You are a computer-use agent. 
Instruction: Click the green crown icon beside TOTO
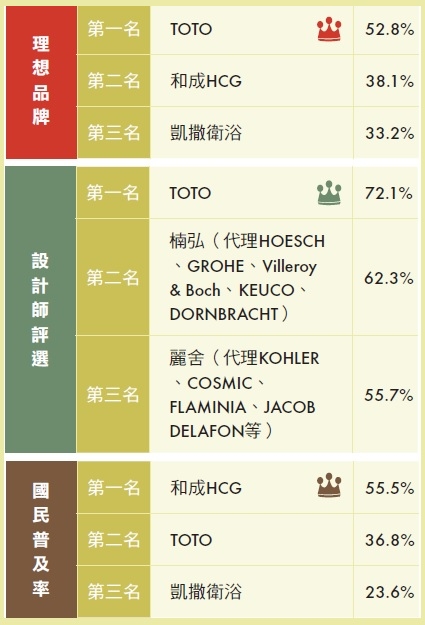[329, 193]
